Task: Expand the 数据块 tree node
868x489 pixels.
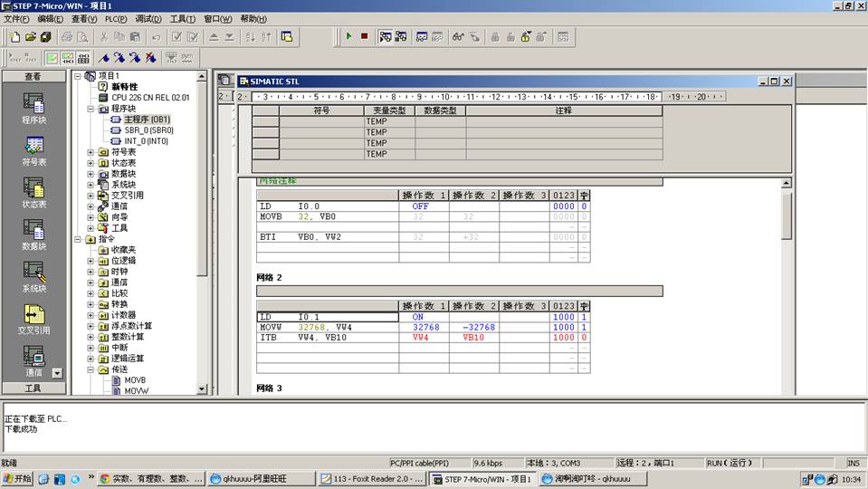Action: click(x=91, y=174)
